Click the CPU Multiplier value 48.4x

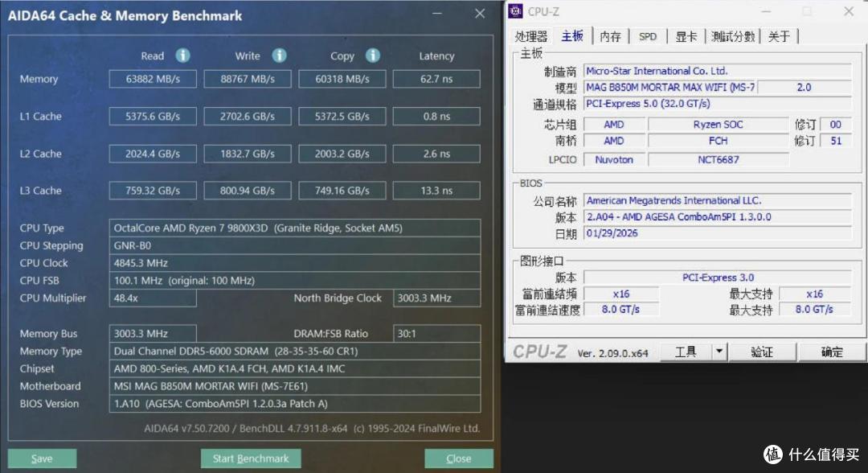pyautogui.click(x=153, y=298)
